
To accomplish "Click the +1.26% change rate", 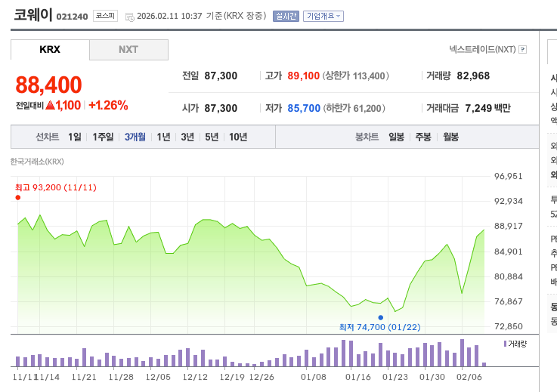I will [108, 105].
